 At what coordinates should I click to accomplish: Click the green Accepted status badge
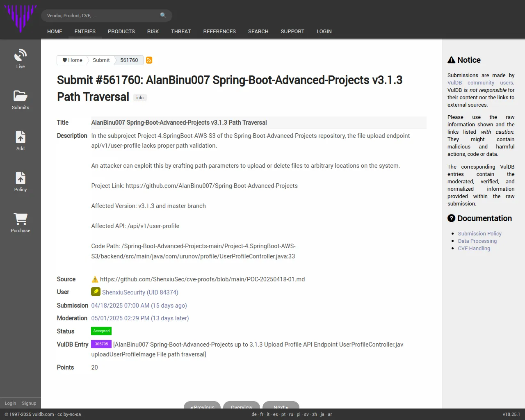coord(101,331)
